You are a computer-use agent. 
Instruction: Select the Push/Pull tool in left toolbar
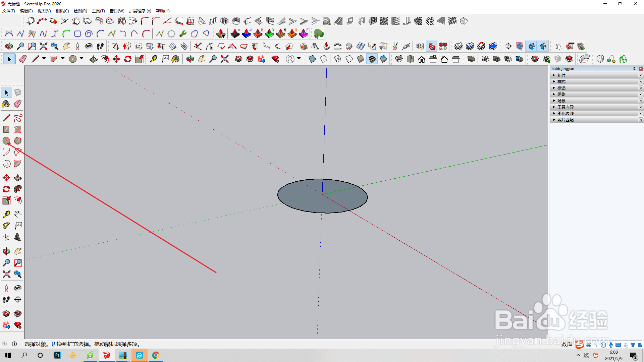(x=18, y=178)
